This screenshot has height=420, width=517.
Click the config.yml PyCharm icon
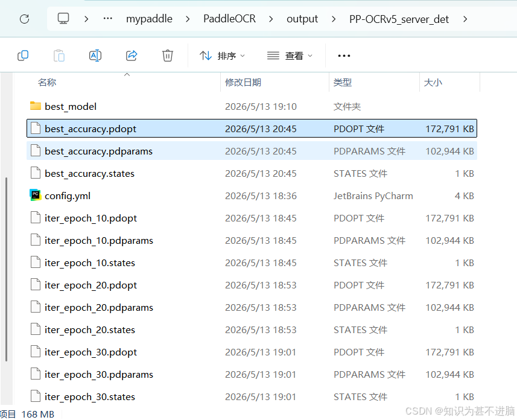(x=36, y=196)
